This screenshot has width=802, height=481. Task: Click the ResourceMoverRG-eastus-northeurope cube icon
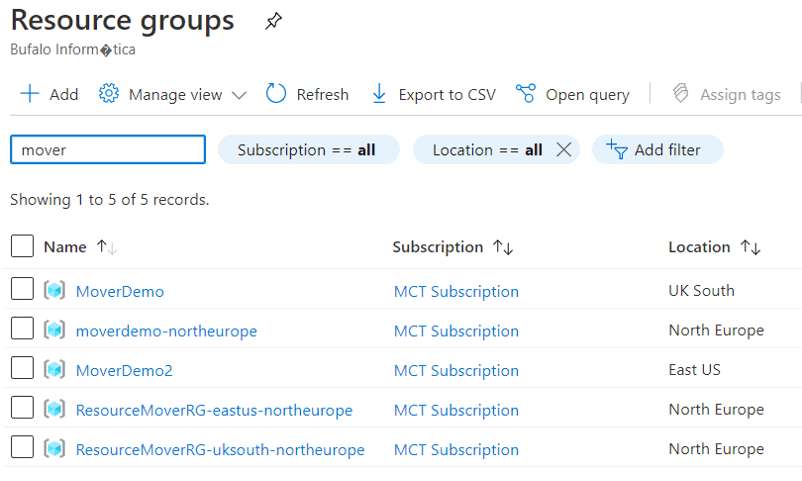54,409
